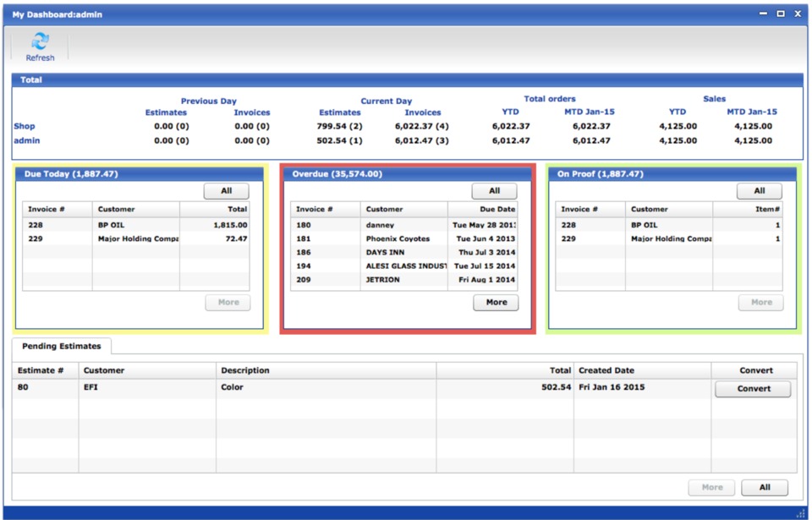This screenshot has height=520, width=812.
Task: Select the 1,815.00 total in Due Today
Action: (230, 225)
